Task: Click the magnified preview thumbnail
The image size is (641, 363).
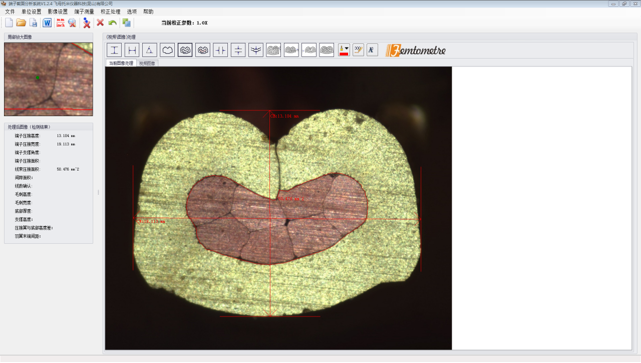Action: coord(49,79)
